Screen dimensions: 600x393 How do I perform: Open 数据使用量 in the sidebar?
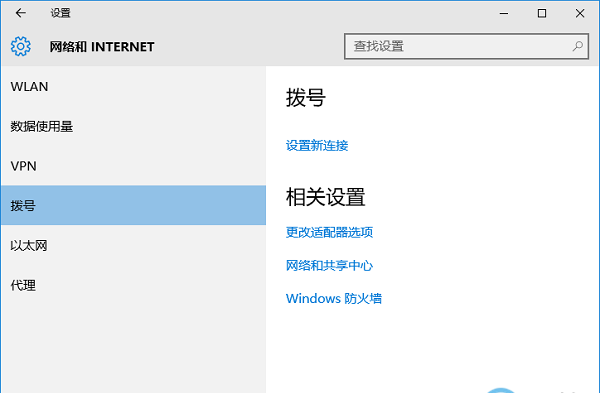[x=133, y=126]
